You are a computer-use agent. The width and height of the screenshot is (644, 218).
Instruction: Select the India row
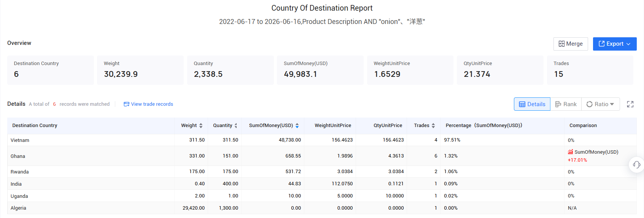(322, 184)
